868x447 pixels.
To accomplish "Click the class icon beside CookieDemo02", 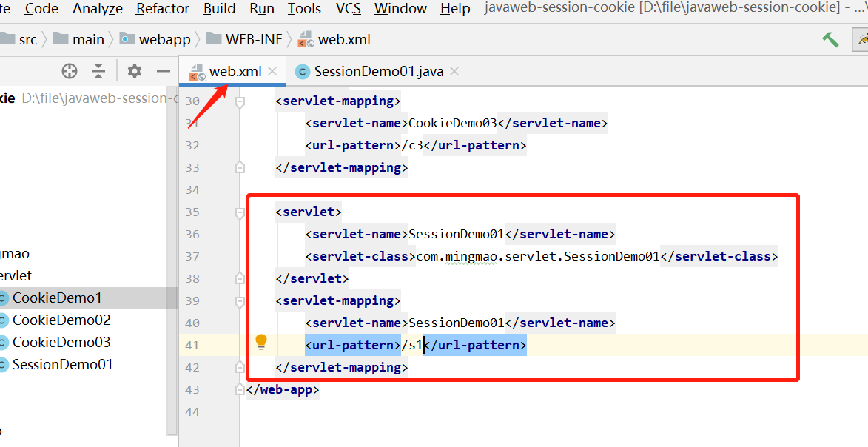I will [x=3, y=320].
